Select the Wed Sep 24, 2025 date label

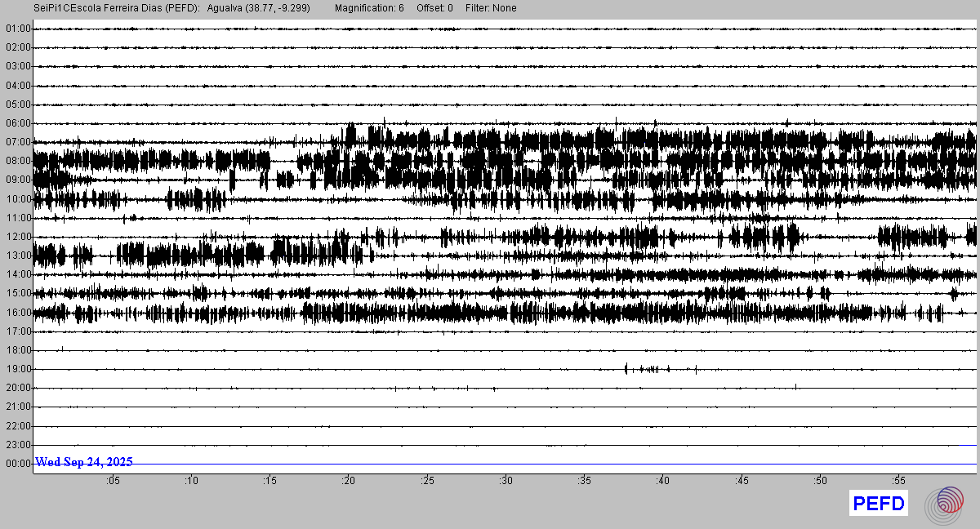(84, 462)
